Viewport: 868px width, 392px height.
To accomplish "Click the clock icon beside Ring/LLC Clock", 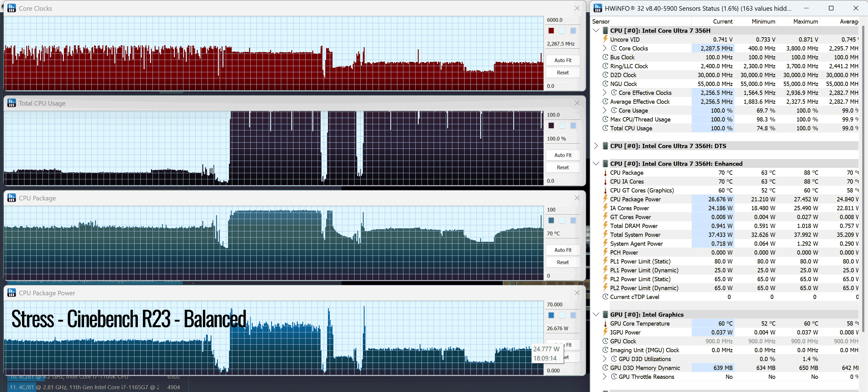I will pos(605,66).
